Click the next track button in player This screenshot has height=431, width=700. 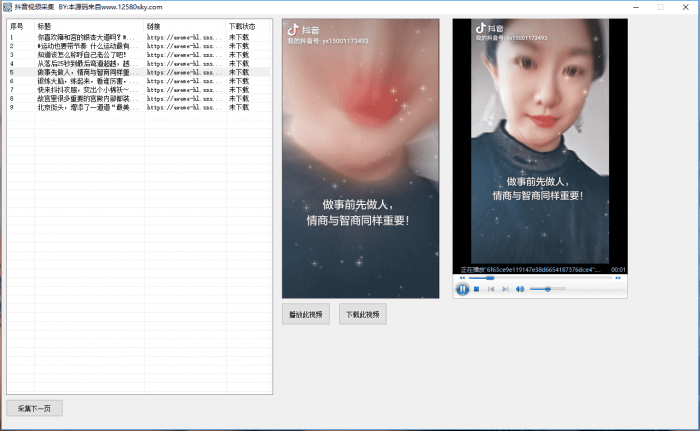pyautogui.click(x=504, y=289)
